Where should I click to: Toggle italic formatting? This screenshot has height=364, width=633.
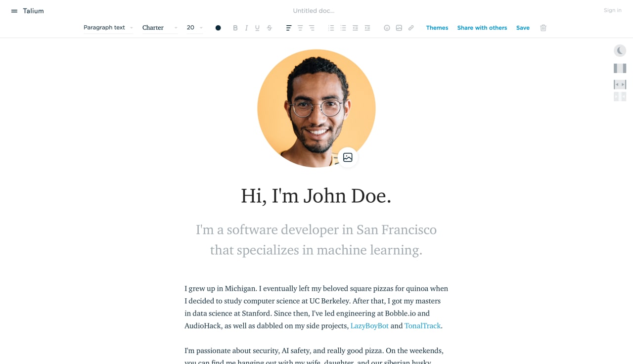tap(246, 28)
